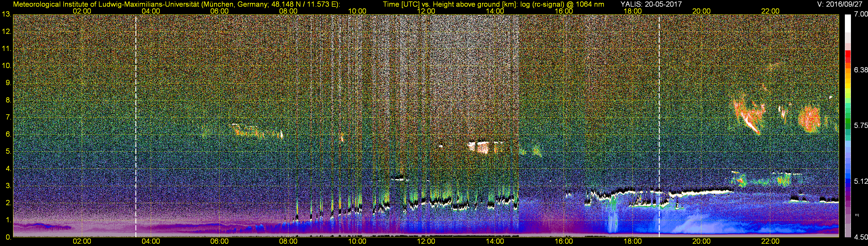
Task: Click the small "eq" label by the color bar
Action: 857,215
